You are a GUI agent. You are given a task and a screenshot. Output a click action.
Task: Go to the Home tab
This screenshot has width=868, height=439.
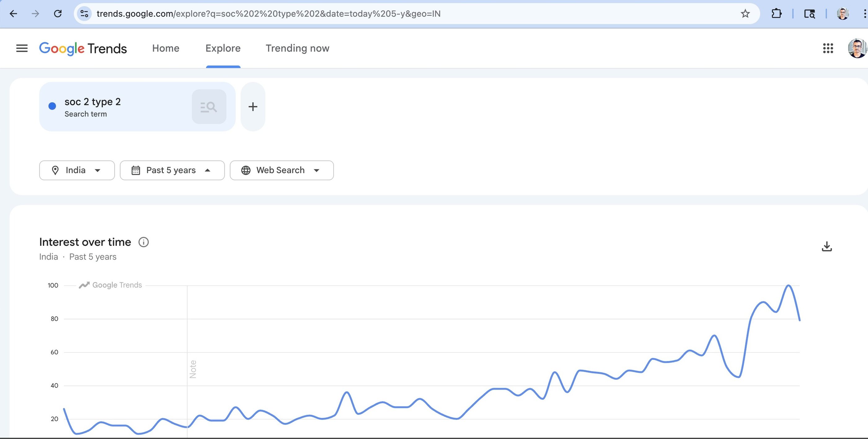166,48
